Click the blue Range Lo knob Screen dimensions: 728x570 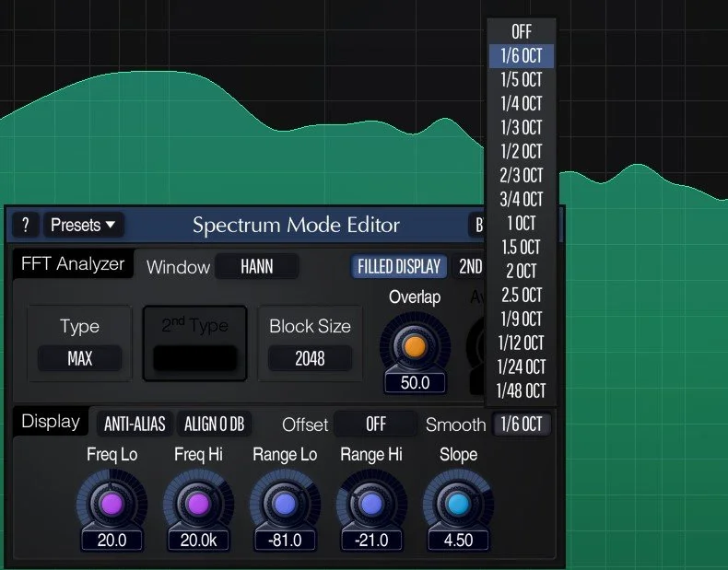pyautogui.click(x=285, y=504)
